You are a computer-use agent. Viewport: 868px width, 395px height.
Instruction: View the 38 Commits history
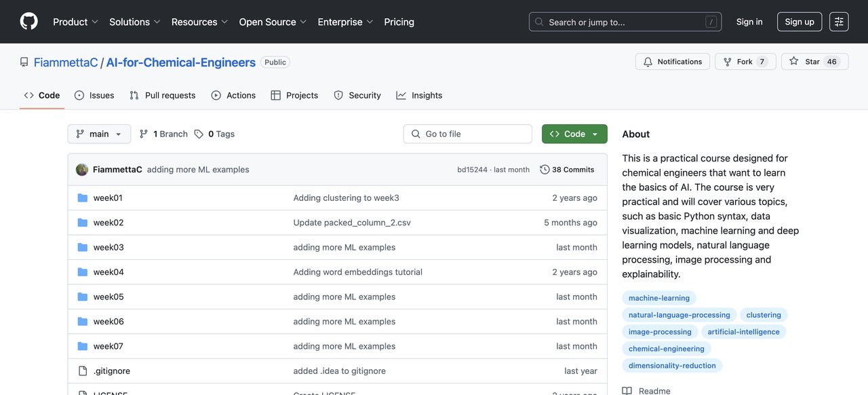click(568, 170)
